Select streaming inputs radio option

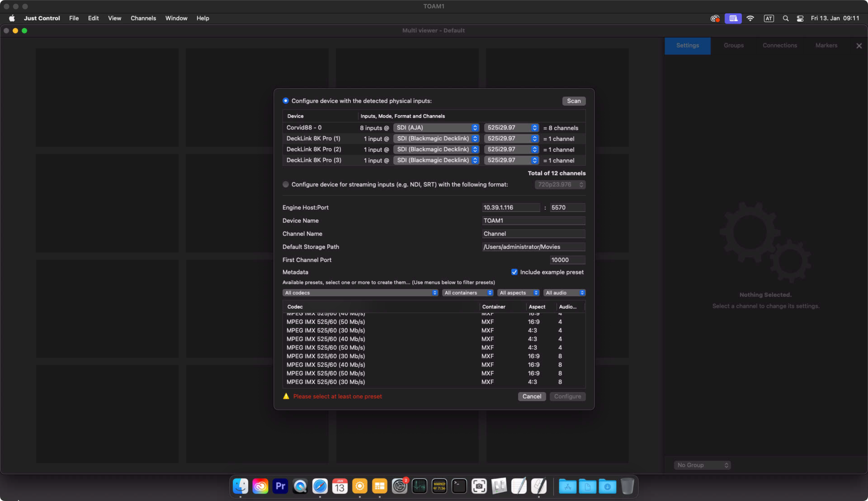pos(285,184)
